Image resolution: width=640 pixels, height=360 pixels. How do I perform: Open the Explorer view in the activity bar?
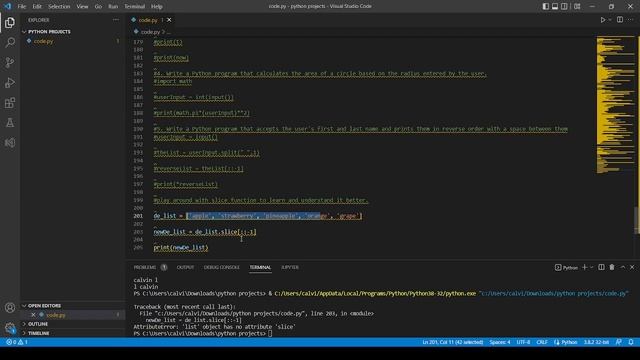[10, 22]
